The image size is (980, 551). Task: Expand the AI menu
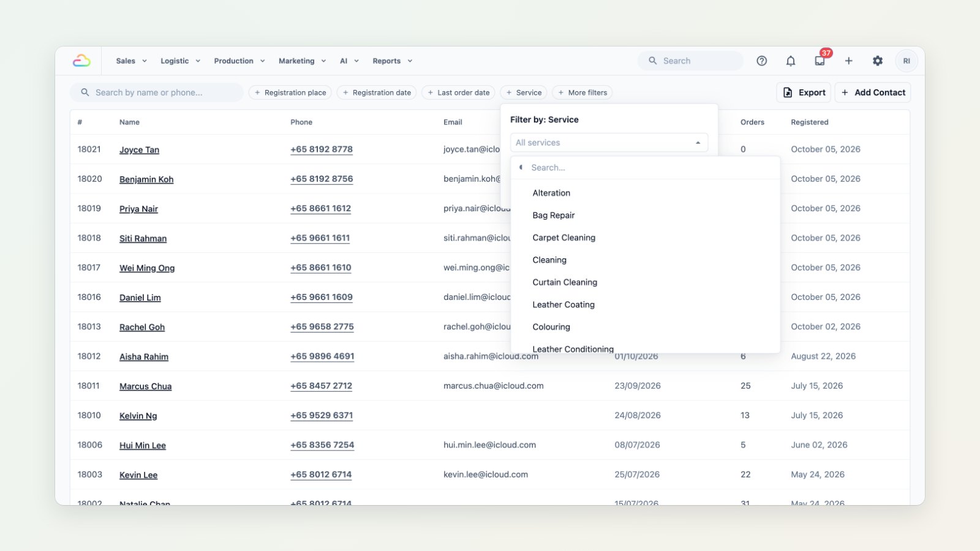click(x=349, y=61)
